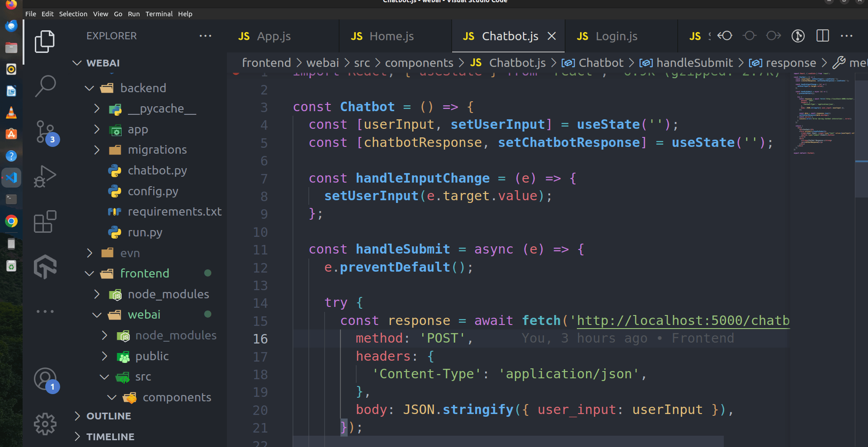This screenshot has height=447, width=868.
Task: Open the source control timeline toolbar icon
Action: click(798, 36)
